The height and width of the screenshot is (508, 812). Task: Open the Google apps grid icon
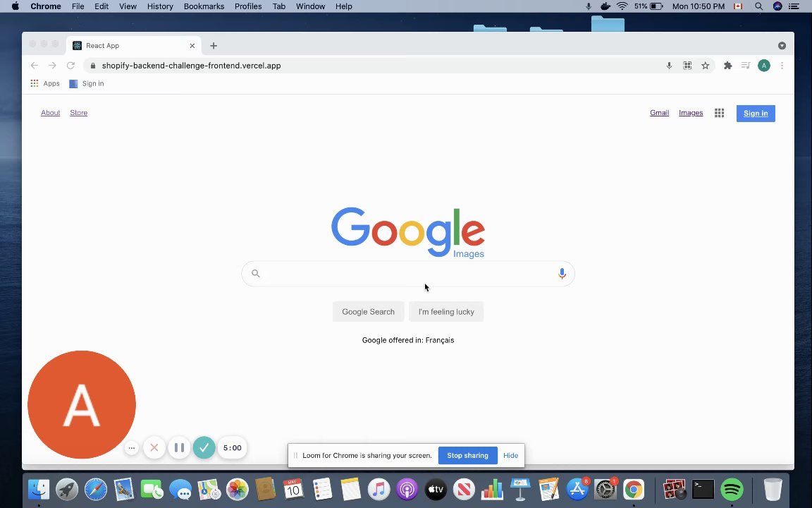pos(719,113)
